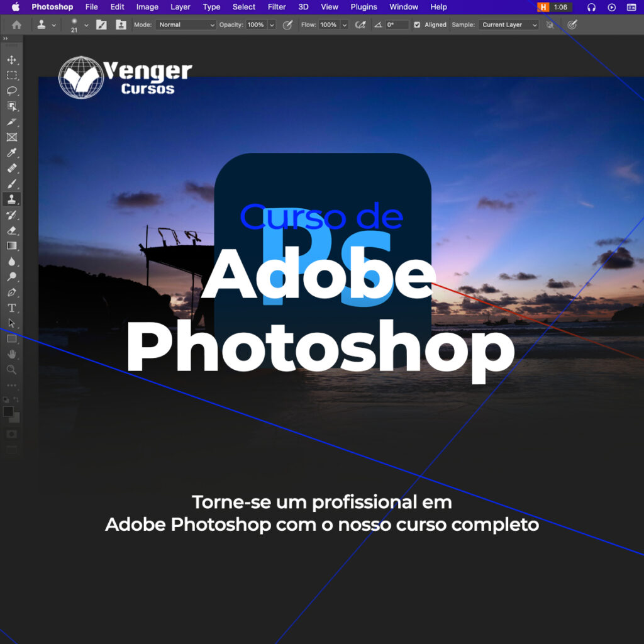Open the View menu
The width and height of the screenshot is (644, 644).
click(330, 7)
